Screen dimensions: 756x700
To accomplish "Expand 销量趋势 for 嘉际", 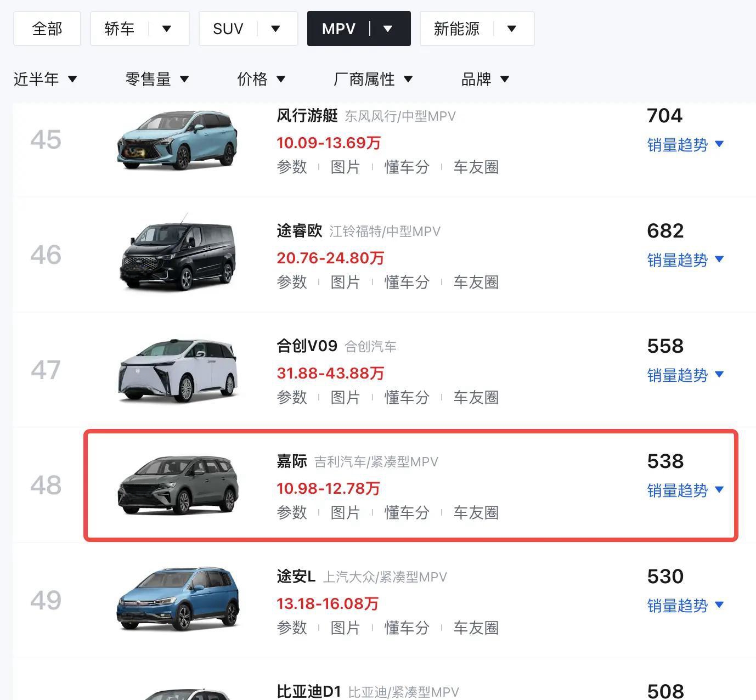I will point(685,490).
